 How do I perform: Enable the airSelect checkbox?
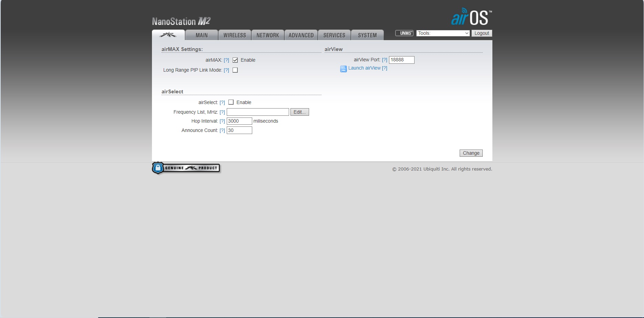[x=231, y=102]
